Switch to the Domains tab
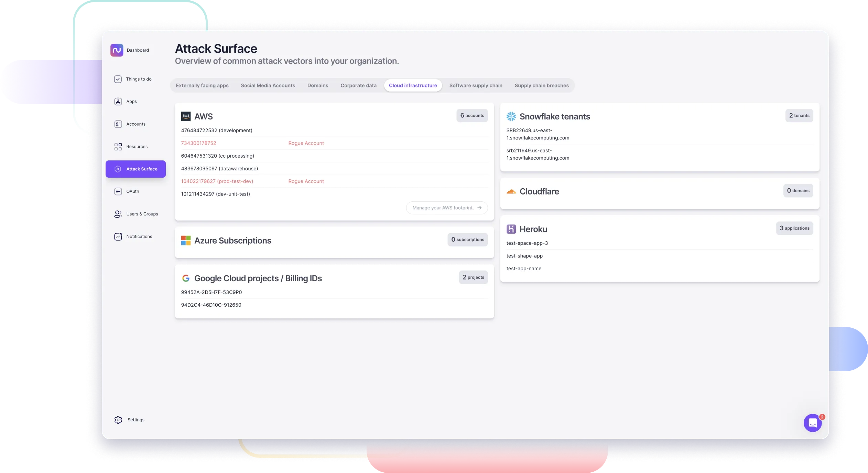868x473 pixels. coord(317,85)
